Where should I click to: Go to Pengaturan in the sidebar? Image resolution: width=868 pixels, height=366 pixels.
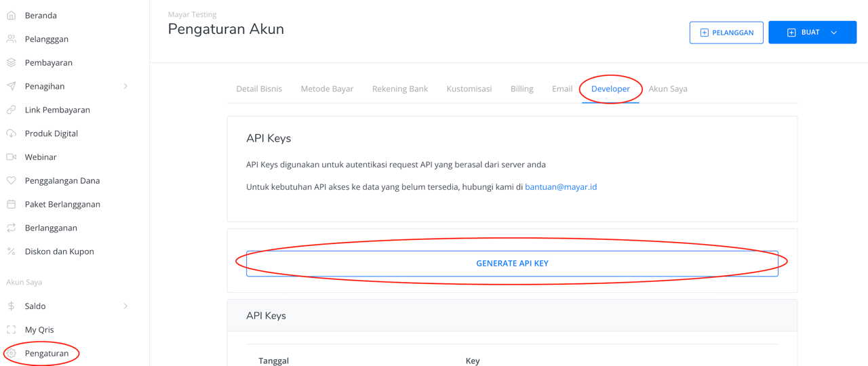pyautogui.click(x=46, y=353)
